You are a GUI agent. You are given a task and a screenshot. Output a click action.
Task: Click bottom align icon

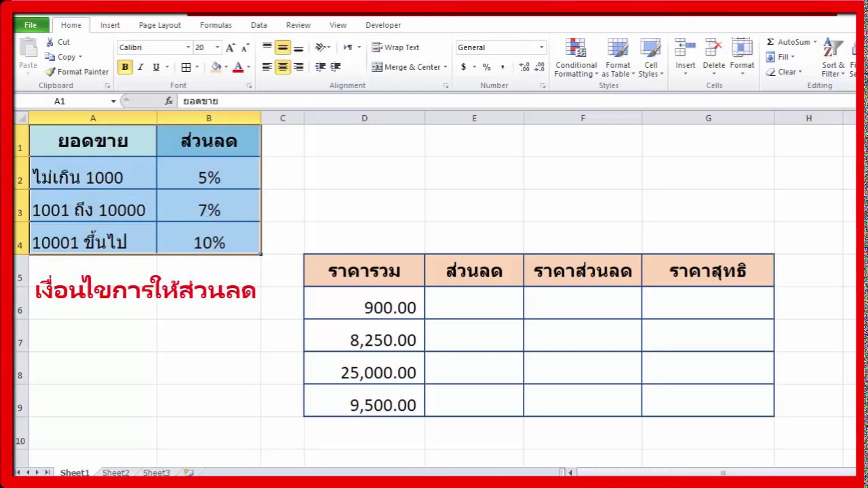click(x=298, y=47)
